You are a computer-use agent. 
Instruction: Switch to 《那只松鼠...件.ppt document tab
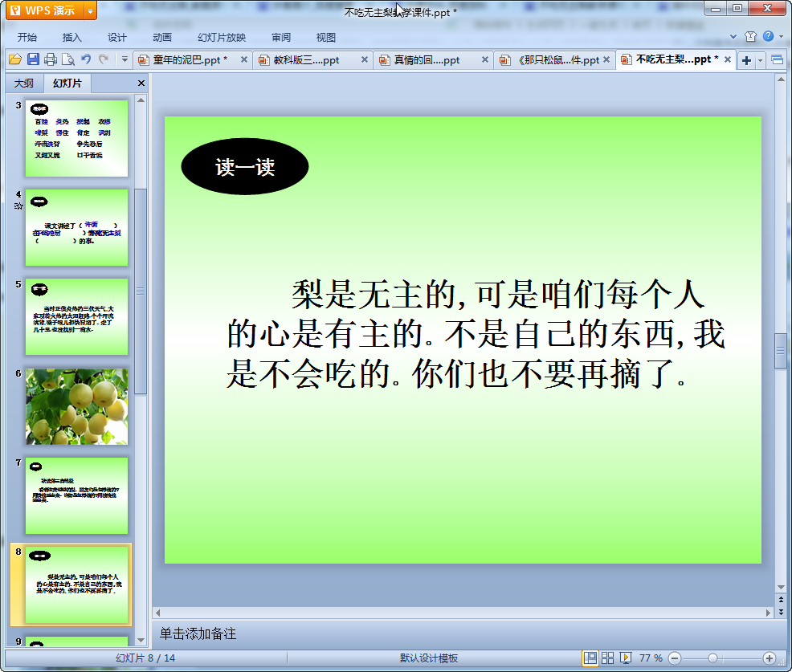coord(558,60)
